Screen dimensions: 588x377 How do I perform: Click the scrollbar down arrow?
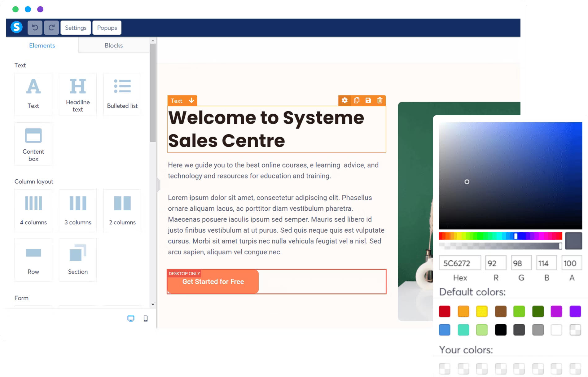(x=153, y=305)
